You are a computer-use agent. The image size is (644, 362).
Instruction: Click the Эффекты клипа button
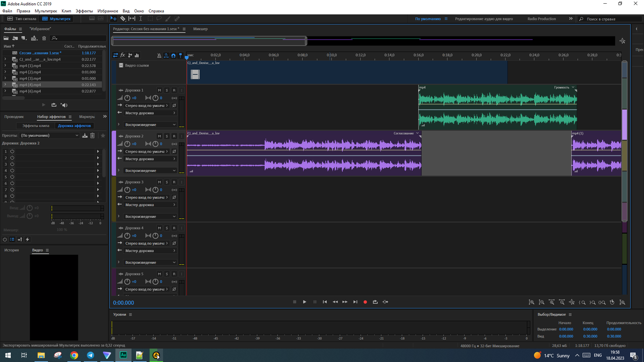(36, 125)
